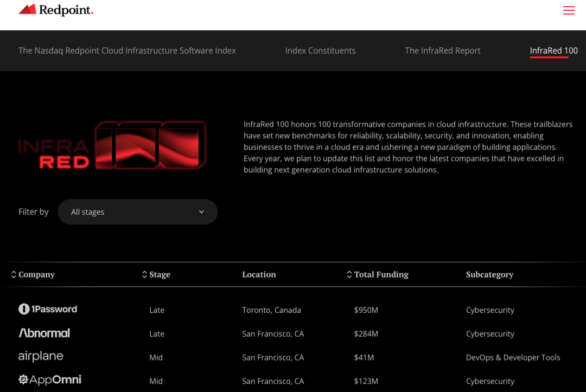Open the All stages filter dropdown

coord(137,211)
